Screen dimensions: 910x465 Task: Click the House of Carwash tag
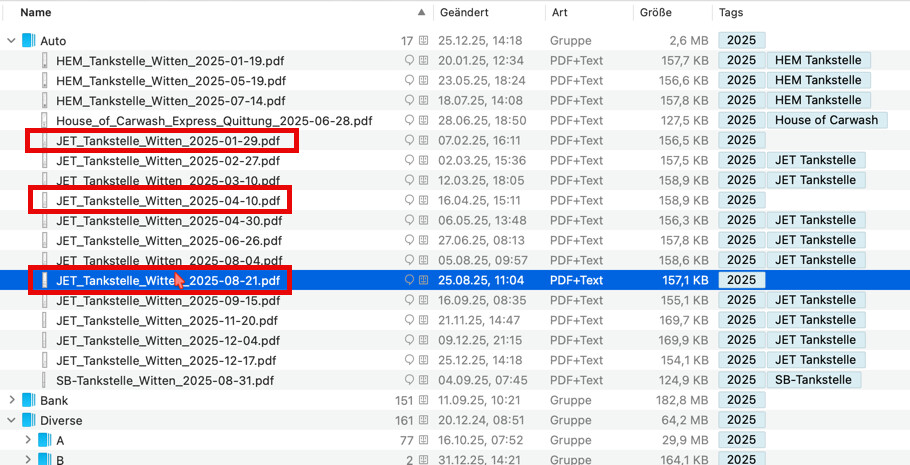tap(826, 120)
